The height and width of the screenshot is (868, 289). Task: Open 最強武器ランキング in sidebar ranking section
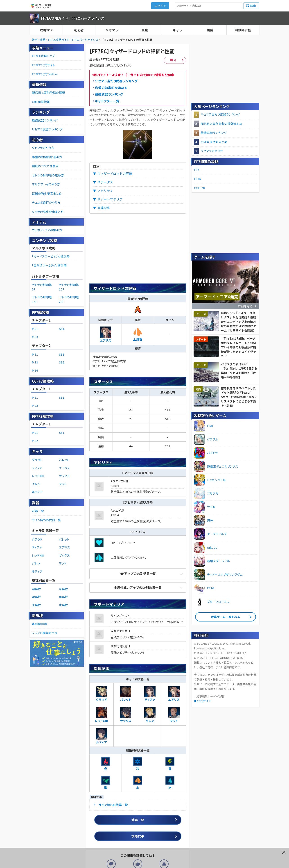point(45,120)
